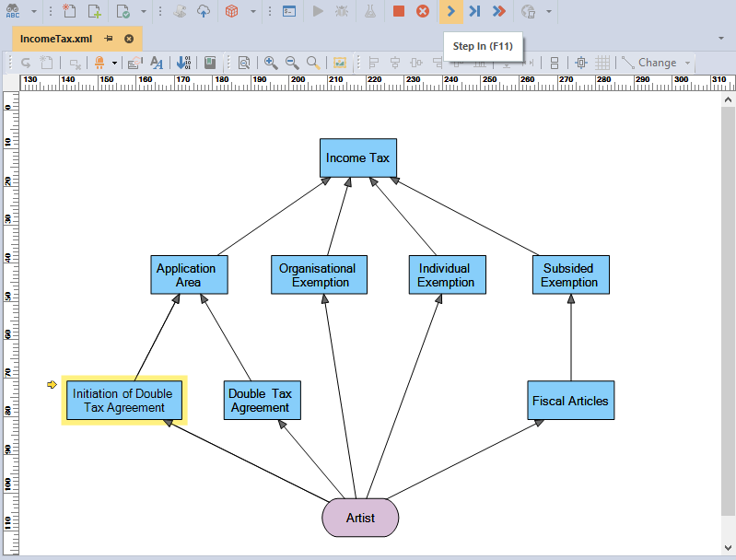Image resolution: width=736 pixels, height=560 pixels.
Task: Open the dropdown arrow beside the find icon
Action: [34, 11]
